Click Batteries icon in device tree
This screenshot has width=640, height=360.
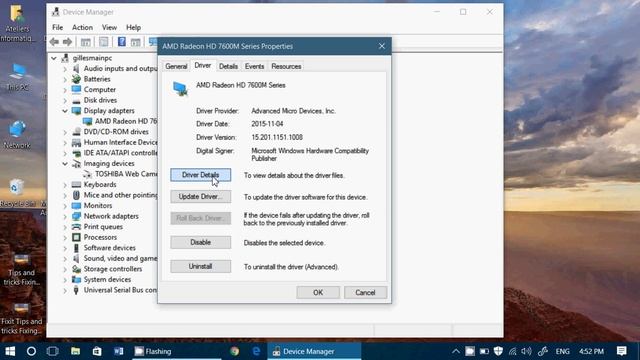coord(76,79)
